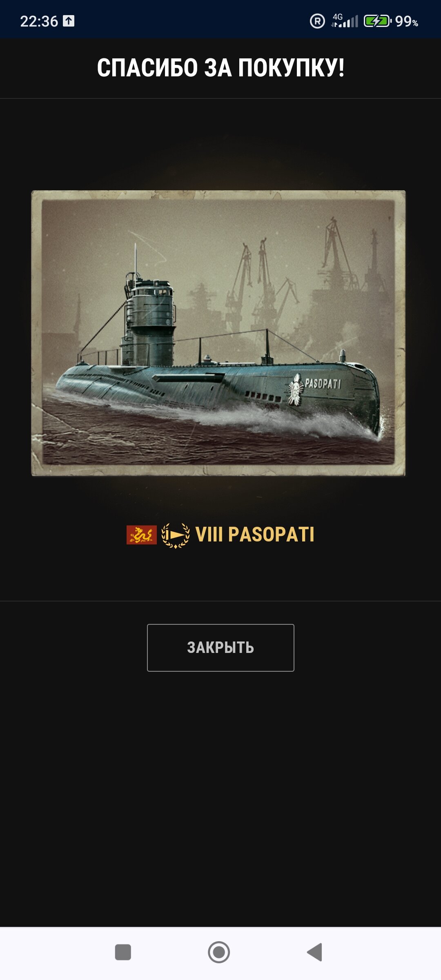Go to home via the circle button
Screen dimensions: 441x980
point(219,952)
